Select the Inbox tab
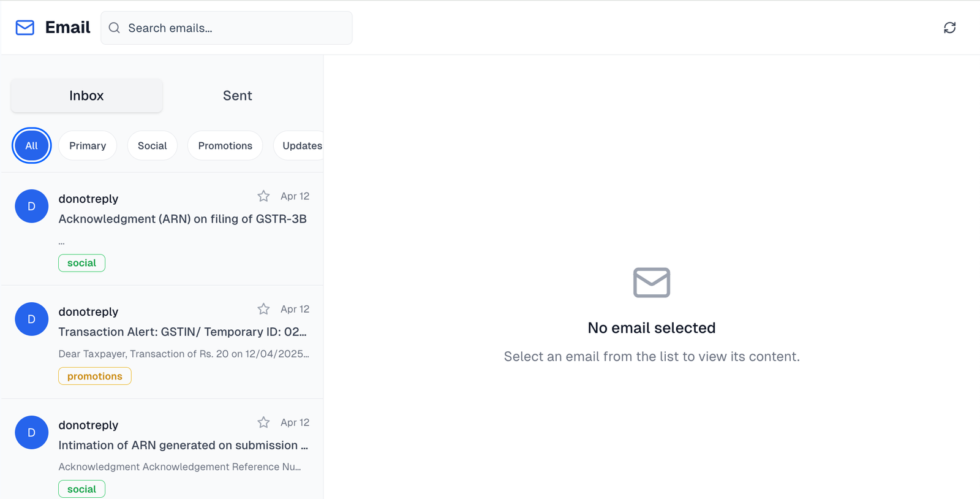The width and height of the screenshot is (980, 499). [x=86, y=96]
